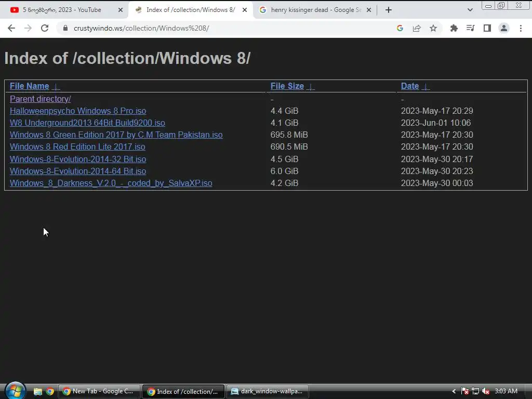Show hidden tray icons arrow

pyautogui.click(x=454, y=392)
